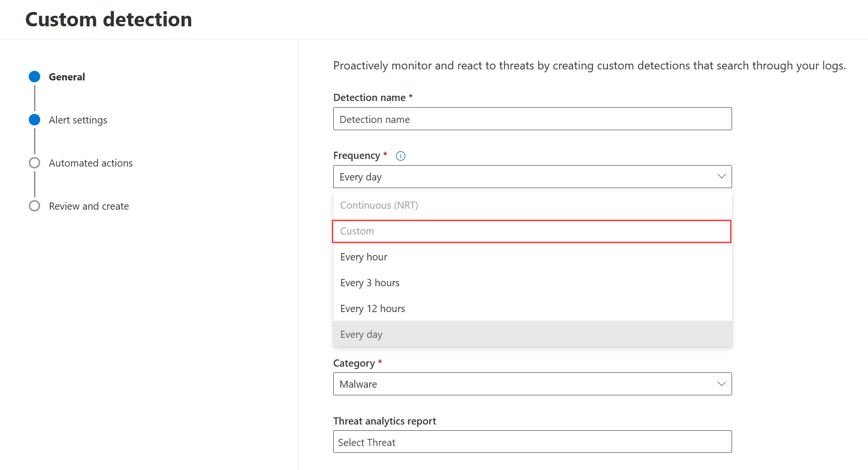
Task: Open the Alert settings step
Action: tap(78, 120)
